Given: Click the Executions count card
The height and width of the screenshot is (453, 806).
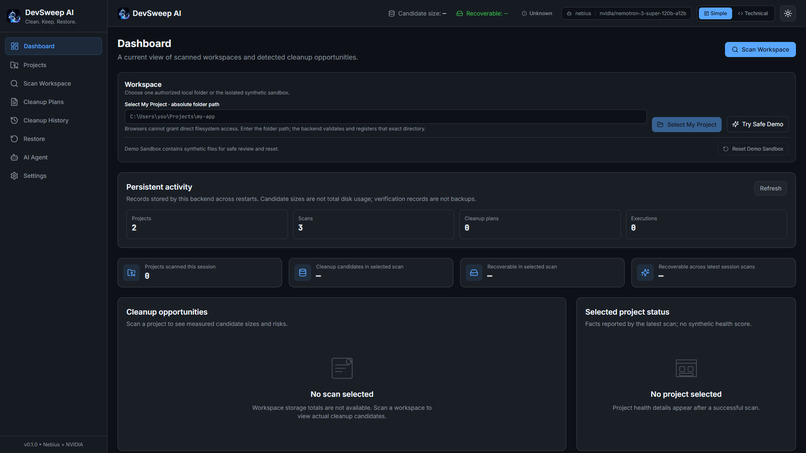Looking at the screenshot, I should [x=706, y=224].
